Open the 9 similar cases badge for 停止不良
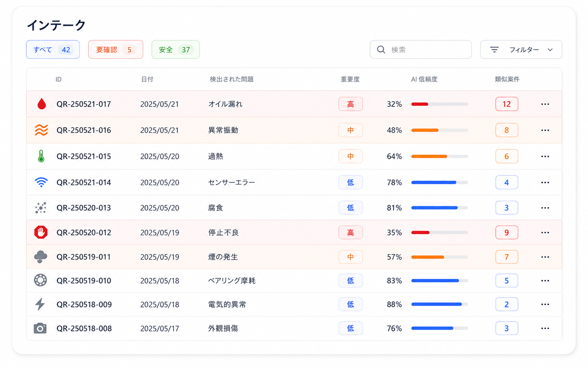This screenshot has height=368, width=588. (x=507, y=233)
